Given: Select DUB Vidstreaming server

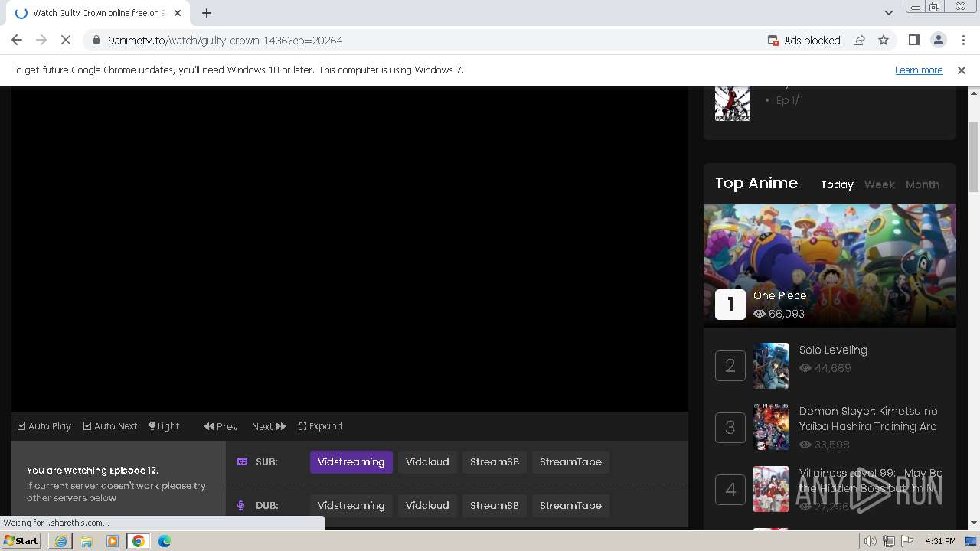Looking at the screenshot, I should [x=351, y=506].
